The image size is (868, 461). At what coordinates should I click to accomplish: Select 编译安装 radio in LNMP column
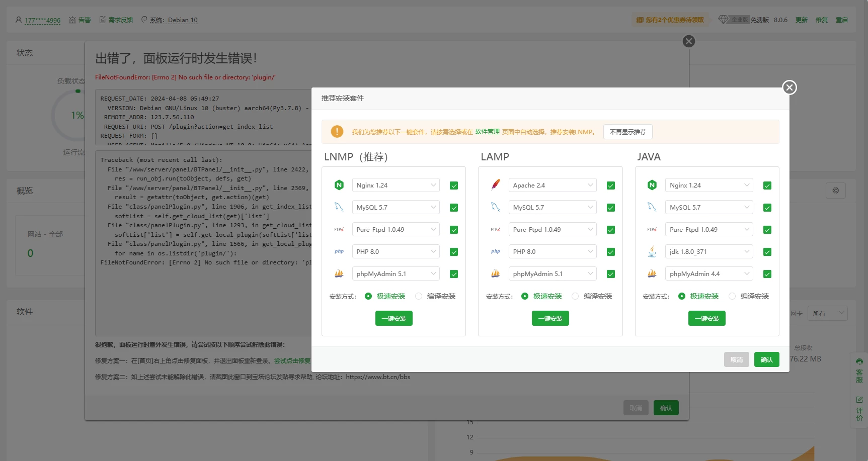click(x=419, y=296)
